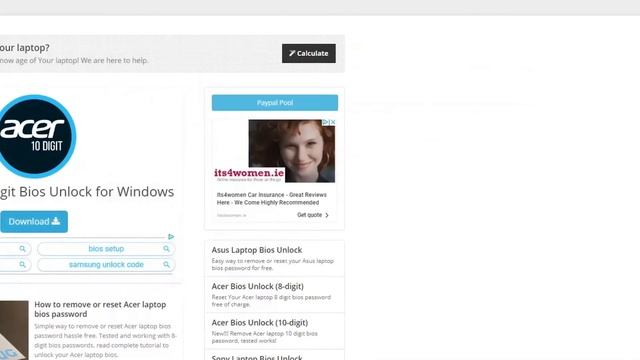Click magnifier icon in cut-off pill left of samsung unlock code
This screenshot has width=640, height=360.
[x=22, y=264]
